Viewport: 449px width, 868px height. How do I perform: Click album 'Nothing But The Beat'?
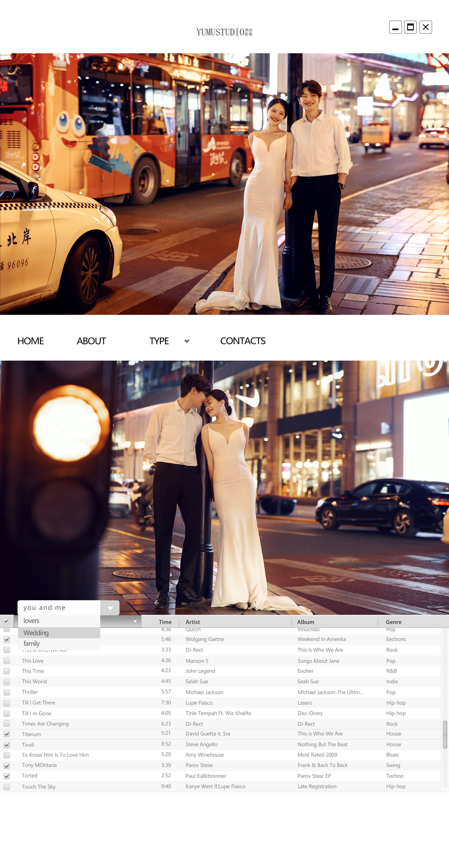point(322,744)
